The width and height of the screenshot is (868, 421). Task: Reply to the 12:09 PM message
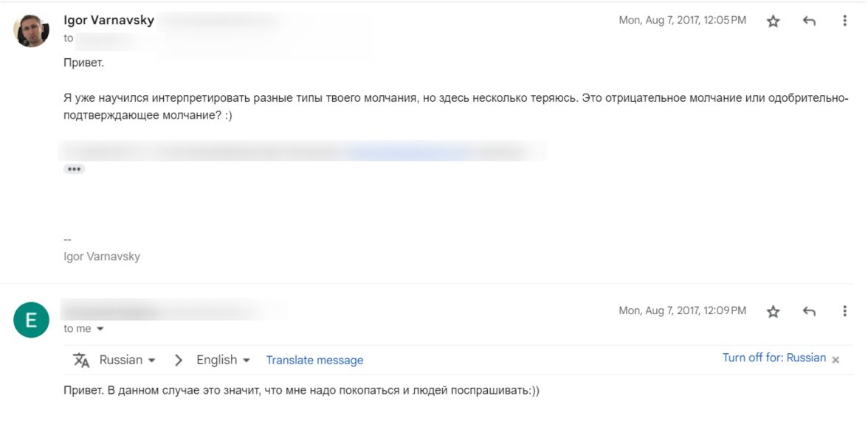pos(809,312)
